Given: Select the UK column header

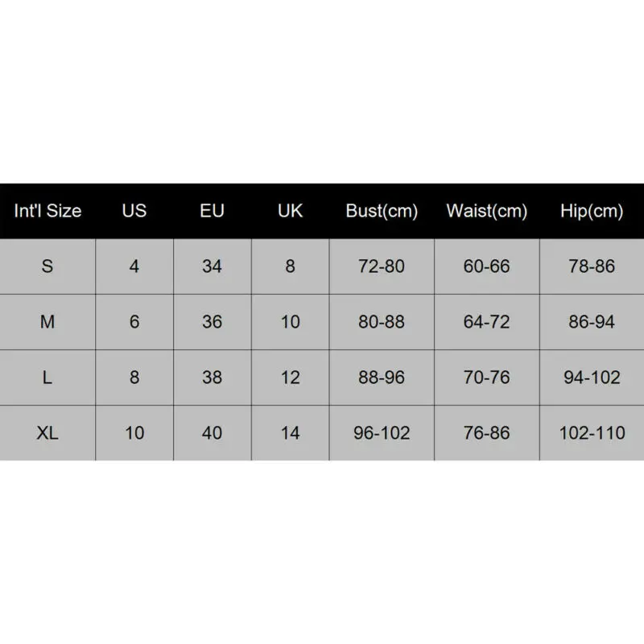Looking at the screenshot, I should point(290,212).
